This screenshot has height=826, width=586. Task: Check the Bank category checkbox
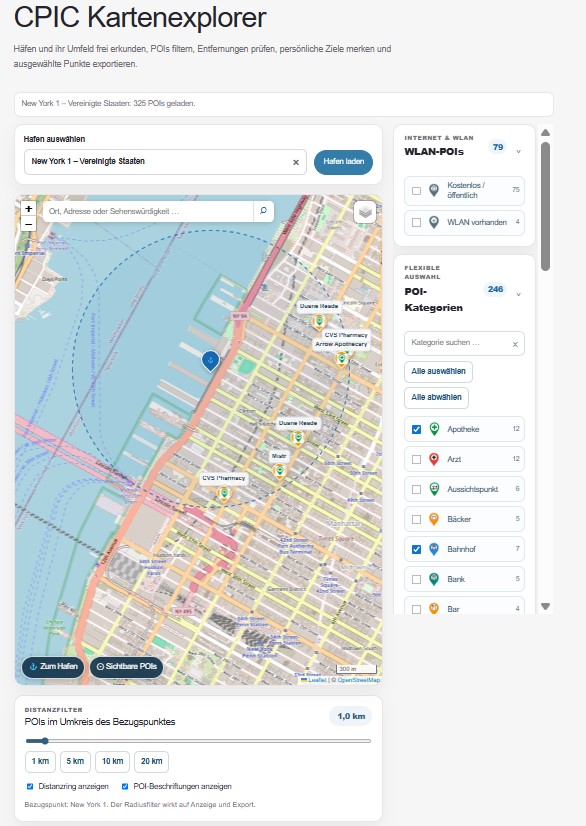click(x=416, y=579)
